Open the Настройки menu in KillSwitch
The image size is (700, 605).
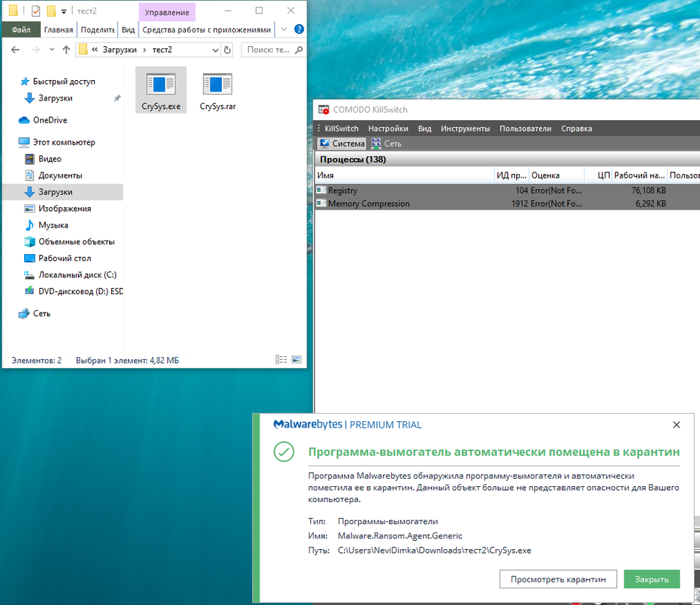point(388,129)
